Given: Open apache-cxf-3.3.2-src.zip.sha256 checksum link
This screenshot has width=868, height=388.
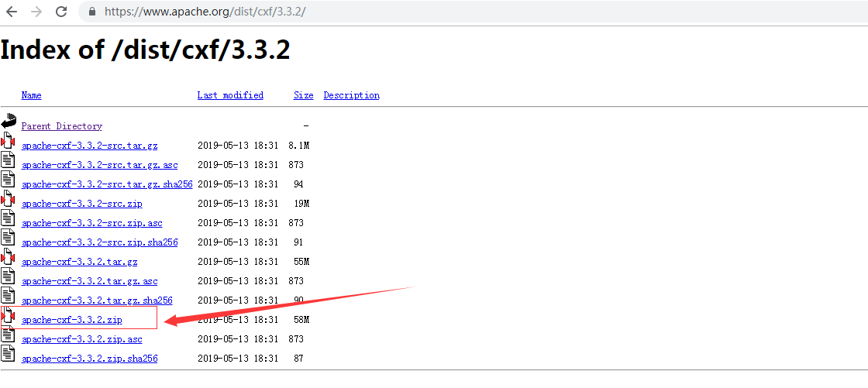Looking at the screenshot, I should click(100, 242).
